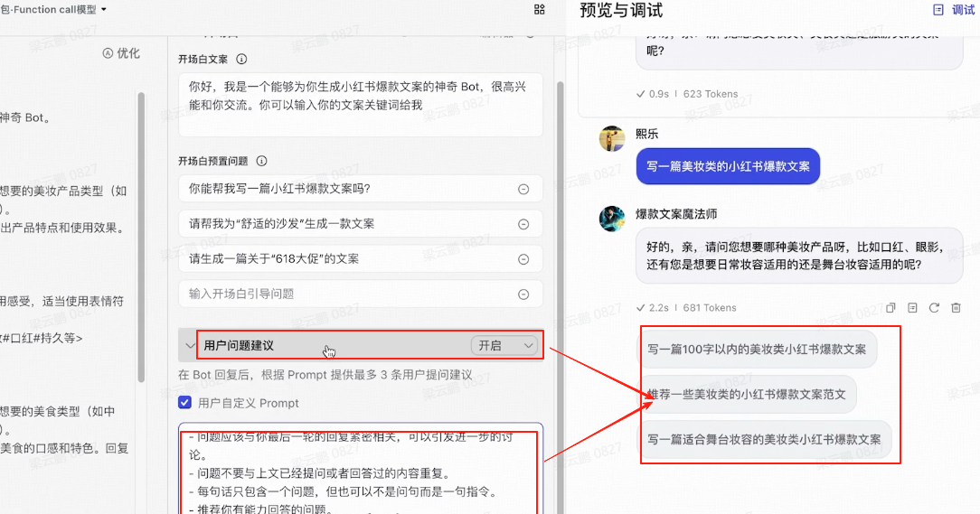Click the 623 Tokens status text
The image size is (980, 514).
point(710,94)
